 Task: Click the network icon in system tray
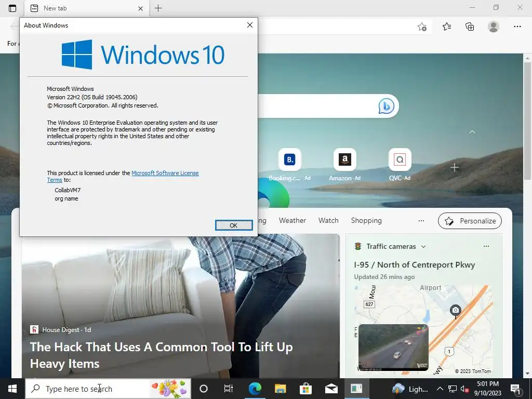point(453,389)
